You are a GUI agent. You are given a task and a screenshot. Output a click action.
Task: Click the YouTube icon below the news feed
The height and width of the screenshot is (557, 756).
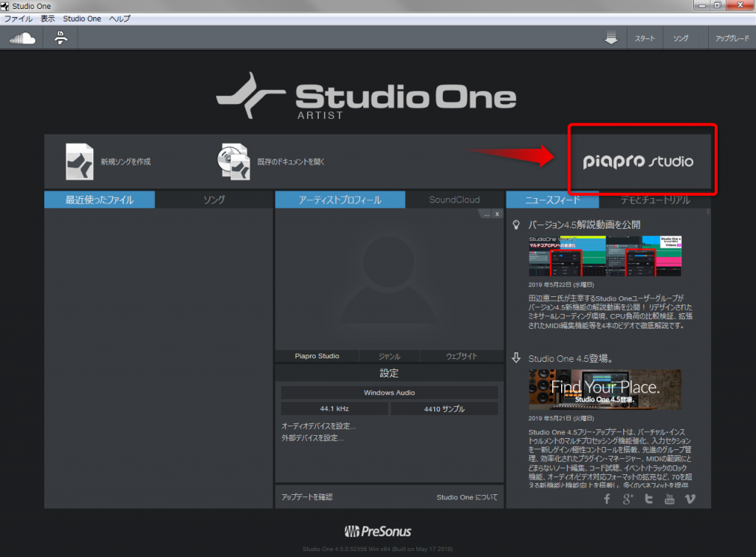pos(669,499)
